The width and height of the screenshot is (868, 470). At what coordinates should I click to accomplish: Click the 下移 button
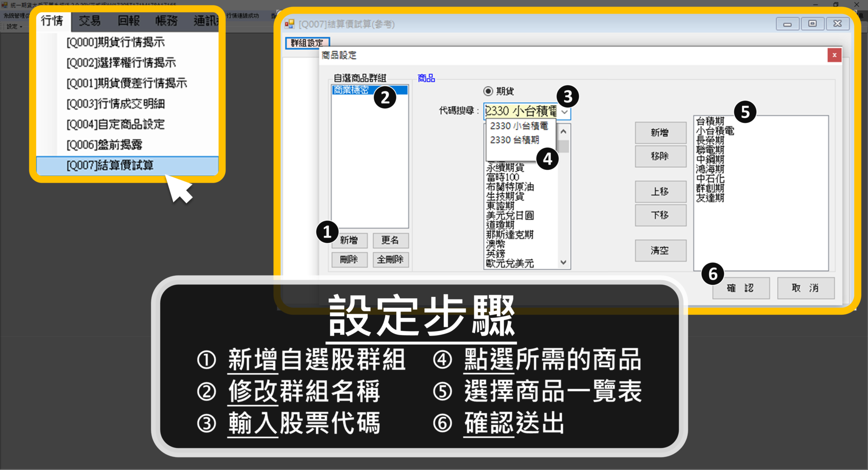tap(660, 215)
